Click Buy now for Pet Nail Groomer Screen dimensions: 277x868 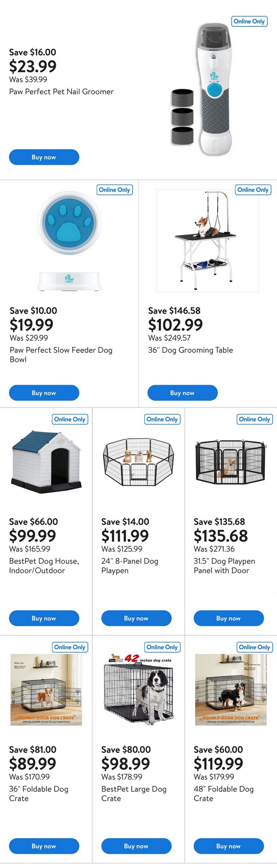pos(44,157)
